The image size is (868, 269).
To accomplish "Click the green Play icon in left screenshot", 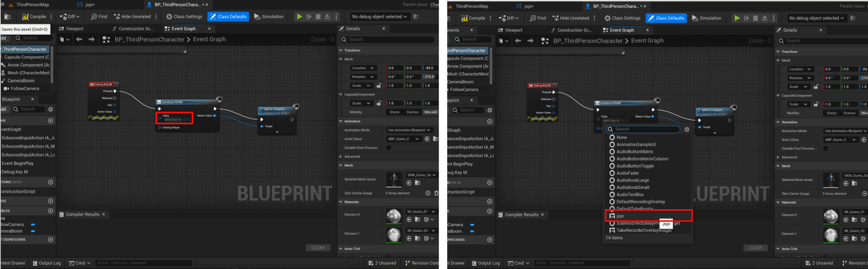I will (x=299, y=17).
